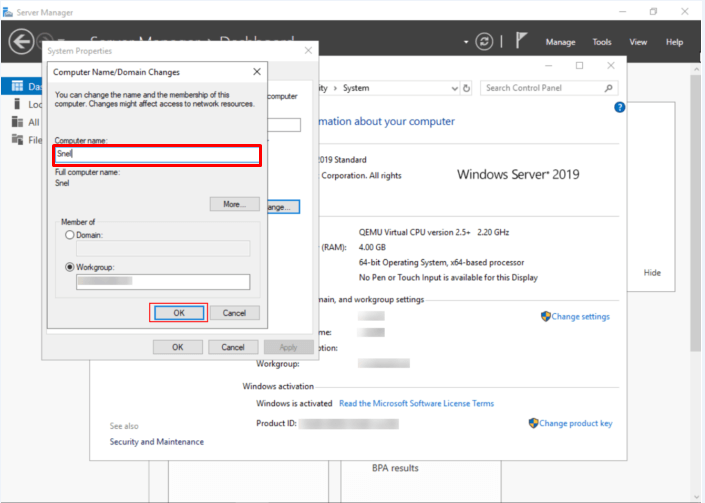The image size is (705, 503).
Task: Select the File services sidebar icon
Action: click(18, 139)
